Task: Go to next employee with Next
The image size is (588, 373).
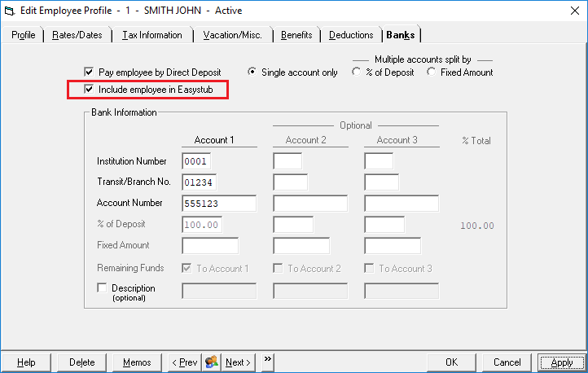Action: (x=238, y=362)
